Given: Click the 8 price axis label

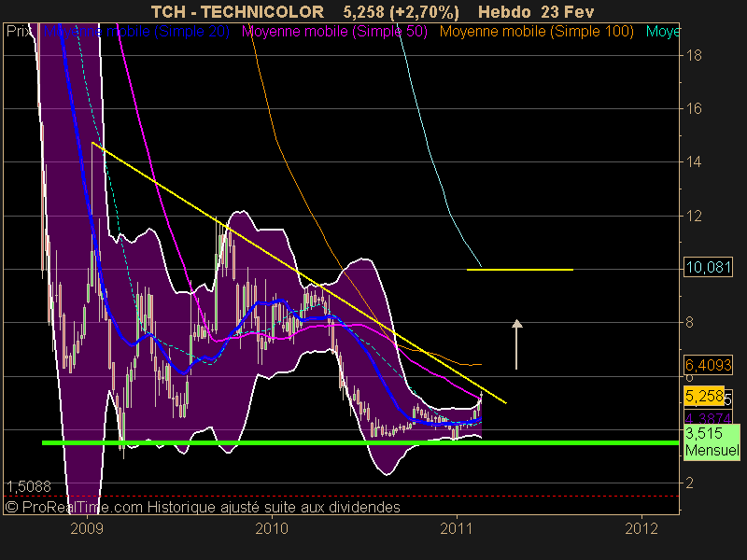Looking at the screenshot, I should 689,323.
